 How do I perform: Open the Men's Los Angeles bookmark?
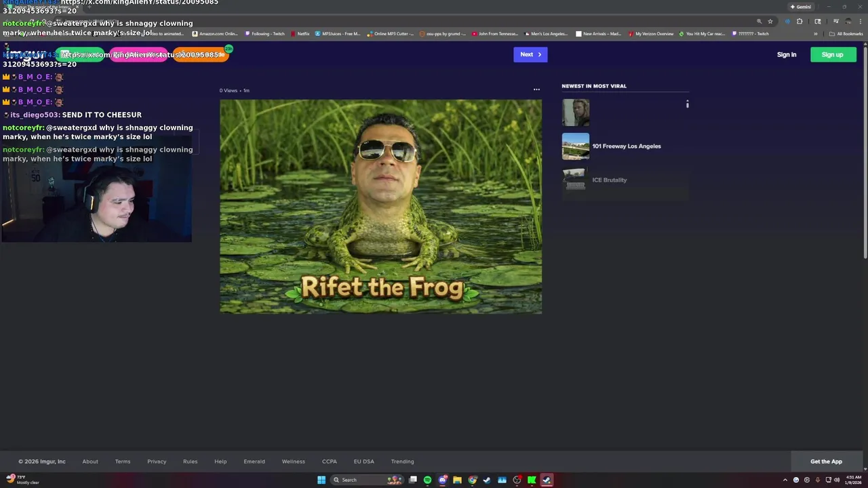point(547,33)
